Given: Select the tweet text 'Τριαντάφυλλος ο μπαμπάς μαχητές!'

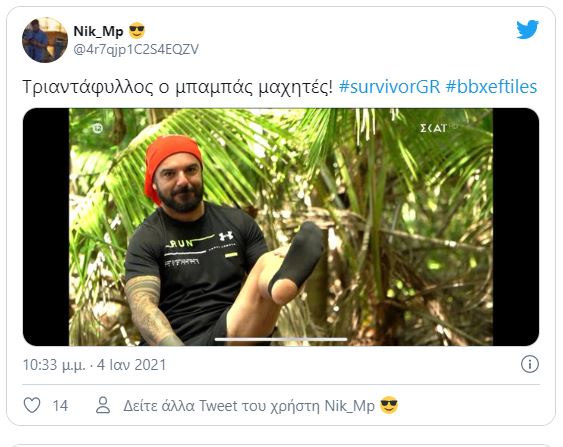Looking at the screenshot, I should [x=178, y=87].
